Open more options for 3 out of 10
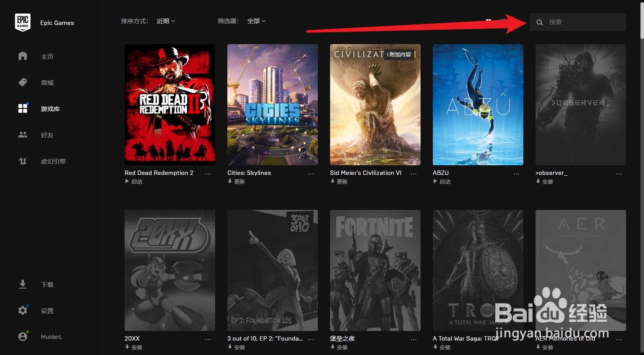The width and height of the screenshot is (644, 355). pos(311,339)
